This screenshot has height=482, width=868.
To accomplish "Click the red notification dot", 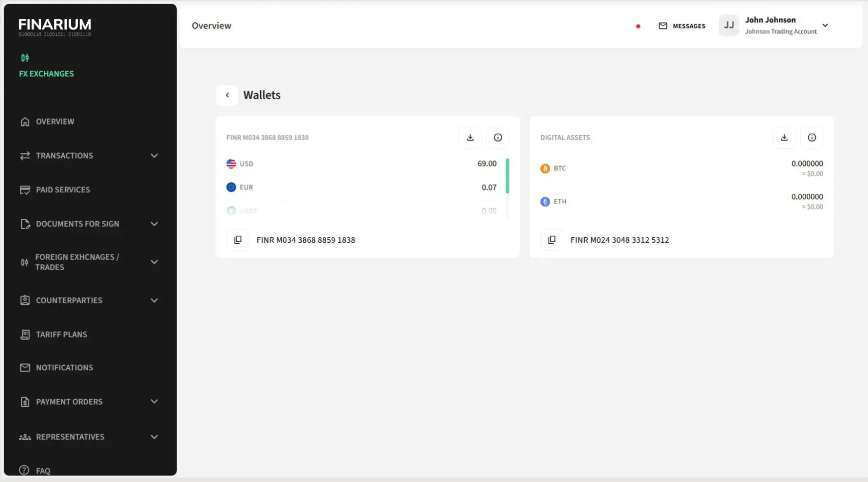I will (x=638, y=26).
